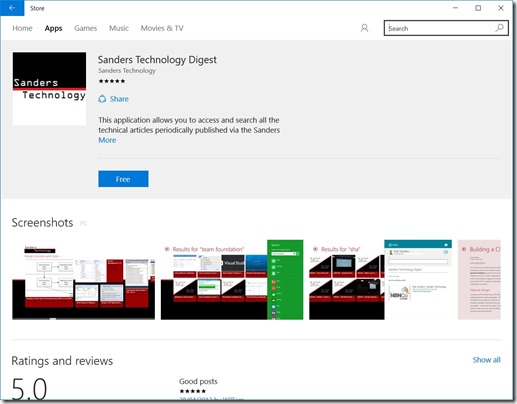
Task: Open the Sanders Technology app logo
Action: pyautogui.click(x=49, y=89)
